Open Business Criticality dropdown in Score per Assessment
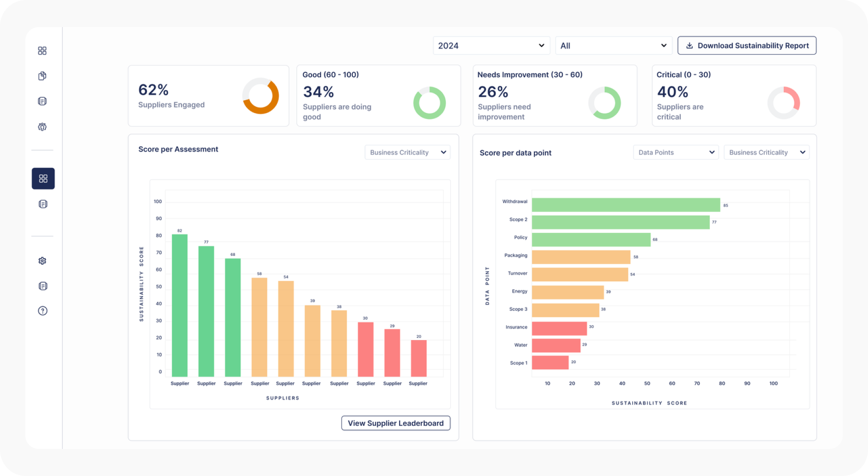Screen dimensions: 868x476 click(407, 153)
